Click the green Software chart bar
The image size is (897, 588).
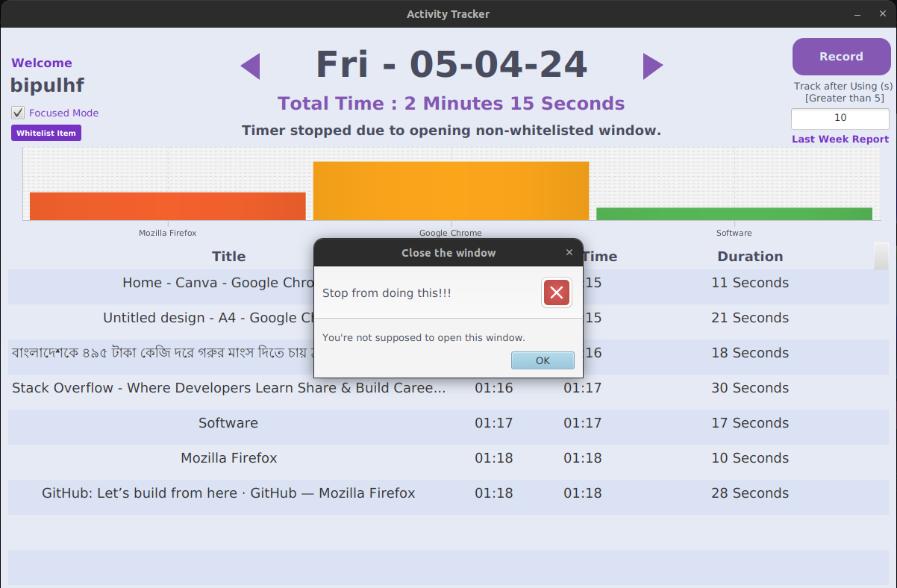pyautogui.click(x=734, y=214)
